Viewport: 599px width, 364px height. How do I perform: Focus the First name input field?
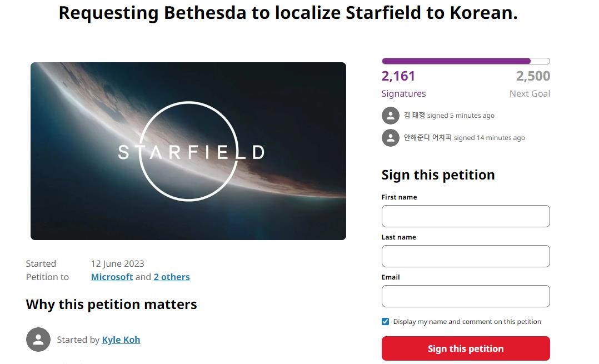466,216
